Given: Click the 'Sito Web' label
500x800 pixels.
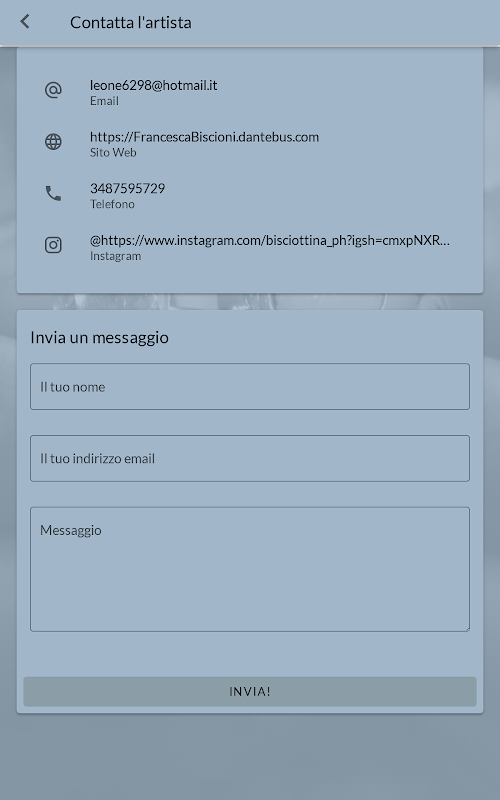Looking at the screenshot, I should 113,153.
